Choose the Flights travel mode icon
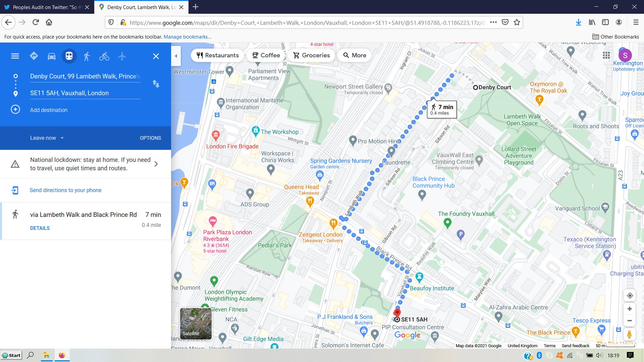This screenshot has width=644, height=362. [122, 56]
